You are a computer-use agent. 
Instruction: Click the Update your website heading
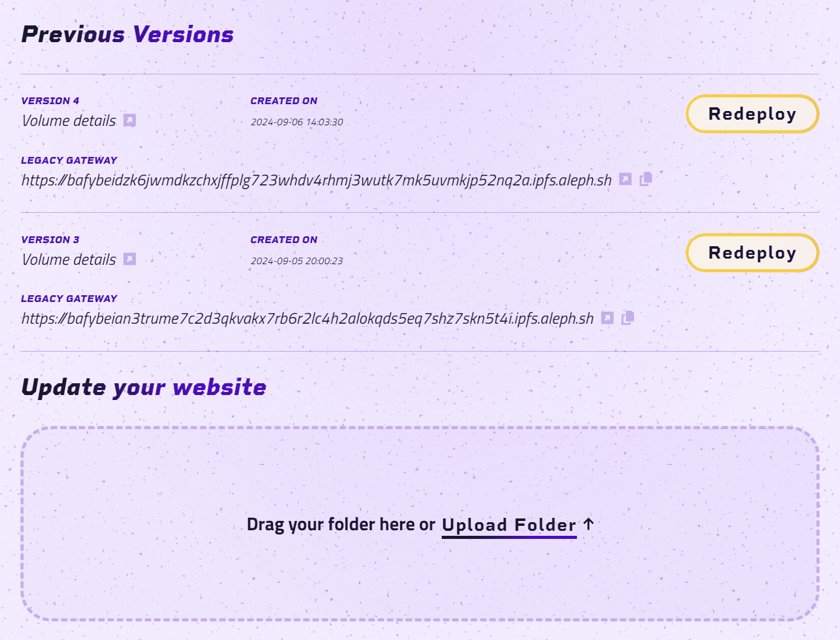pyautogui.click(x=143, y=387)
